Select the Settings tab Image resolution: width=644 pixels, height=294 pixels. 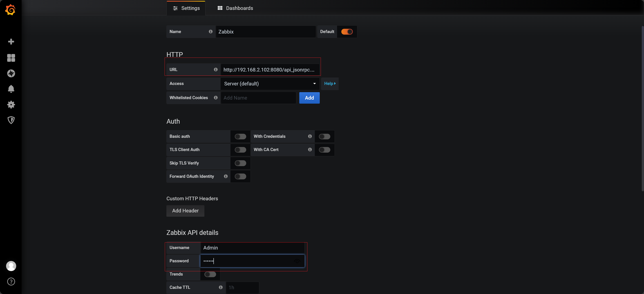pos(186,8)
